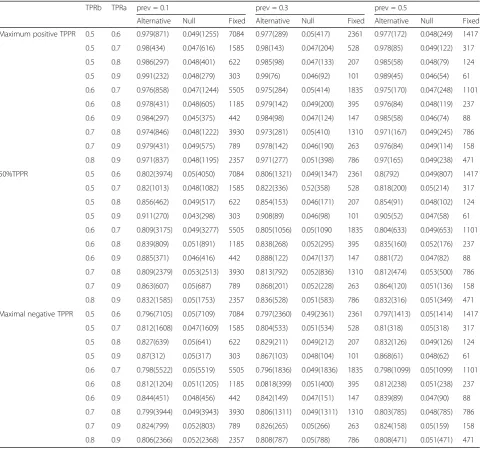Click the 'prev = 0.3' group header

(272, 8)
